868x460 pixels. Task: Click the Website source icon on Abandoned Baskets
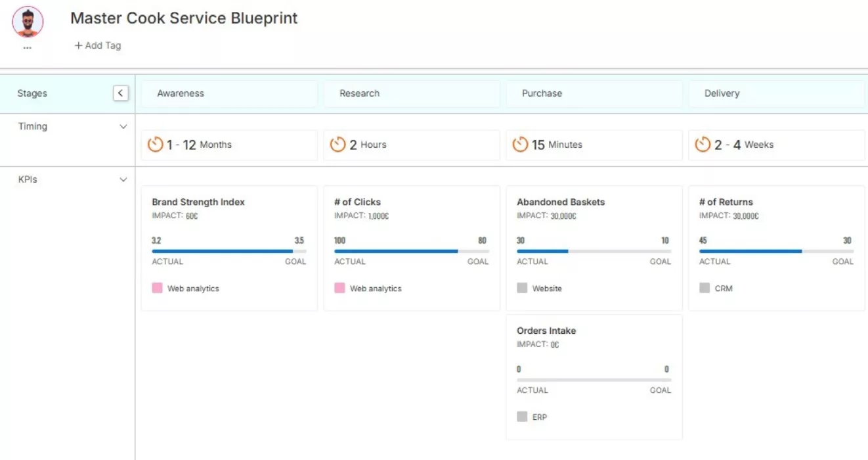pyautogui.click(x=521, y=288)
